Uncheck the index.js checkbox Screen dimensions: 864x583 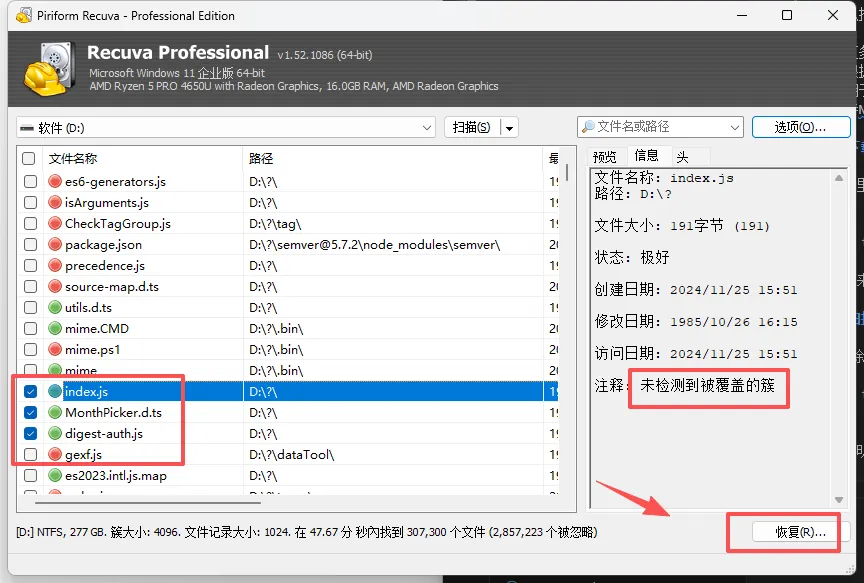(x=30, y=391)
